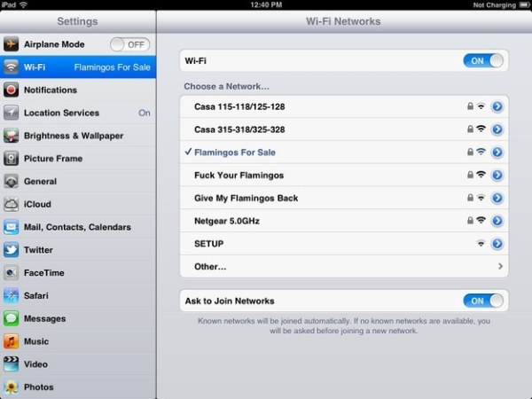Viewport: 532px width, 399px height.
Task: Tap the Mail envelope icon
Action: (x=11, y=227)
